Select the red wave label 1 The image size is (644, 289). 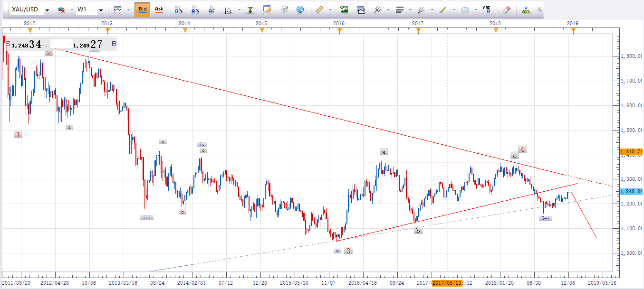pos(18,135)
